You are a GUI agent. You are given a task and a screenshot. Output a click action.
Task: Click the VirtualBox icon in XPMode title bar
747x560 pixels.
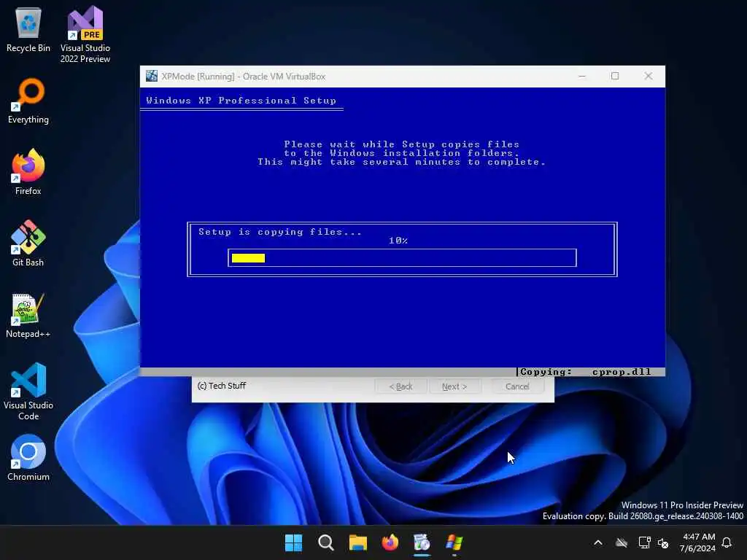152,76
